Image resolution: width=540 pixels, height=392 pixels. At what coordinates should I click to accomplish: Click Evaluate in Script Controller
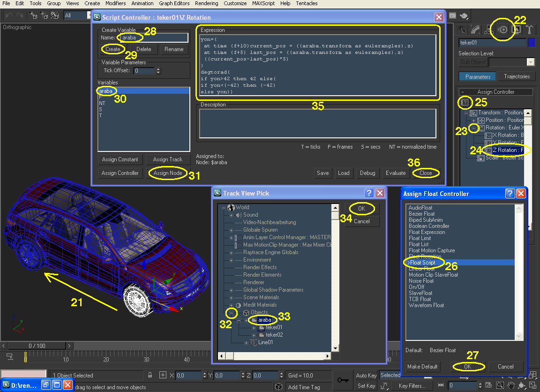point(396,173)
